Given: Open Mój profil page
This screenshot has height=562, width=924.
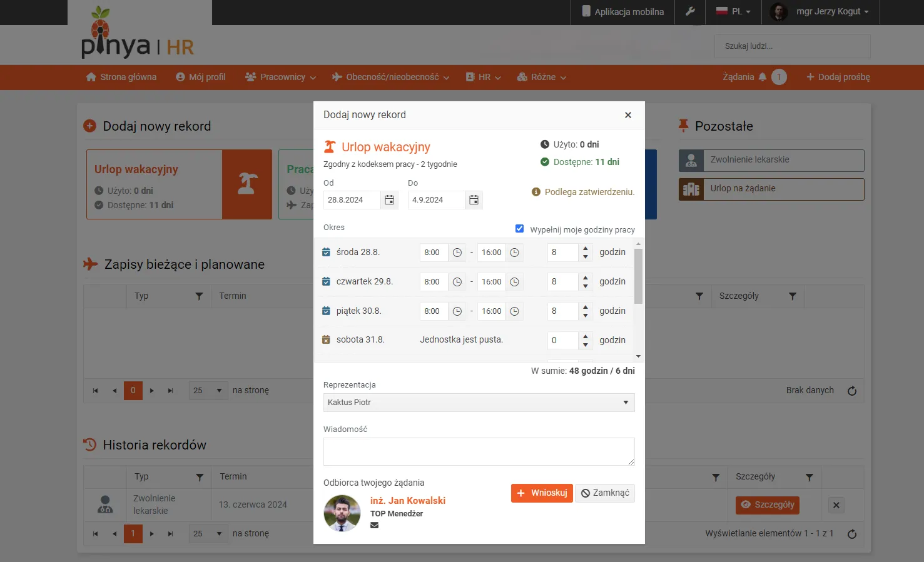Looking at the screenshot, I should [x=201, y=77].
